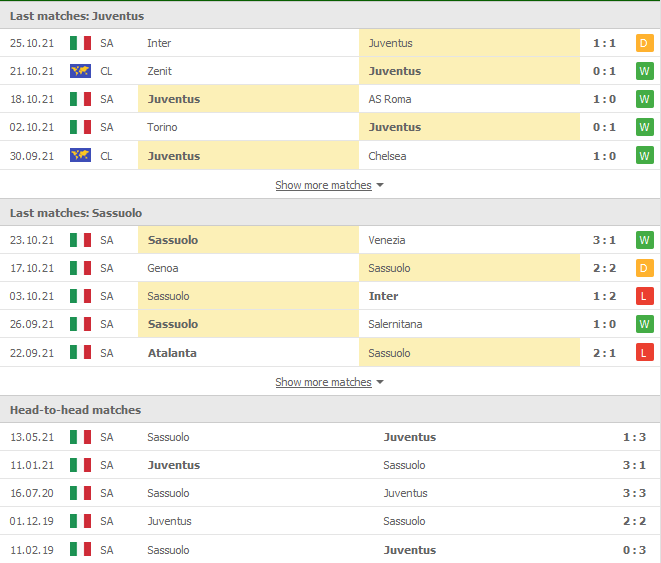Click the draw badge for Inter vs Juventus
661x563 pixels.
[644, 43]
